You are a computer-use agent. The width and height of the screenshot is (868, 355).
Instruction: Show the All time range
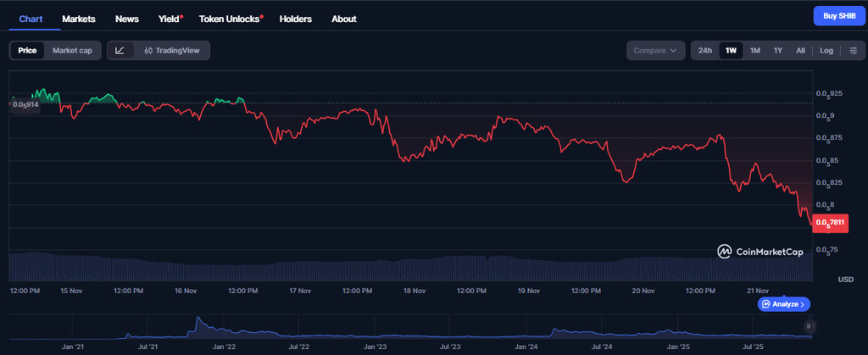[800, 51]
